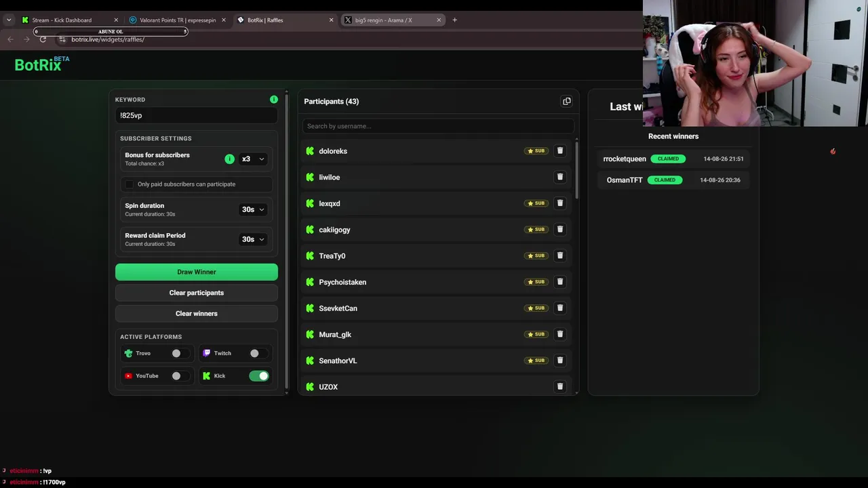Image resolution: width=868 pixels, height=488 pixels.
Task: Copy the participants list
Action: (567, 102)
